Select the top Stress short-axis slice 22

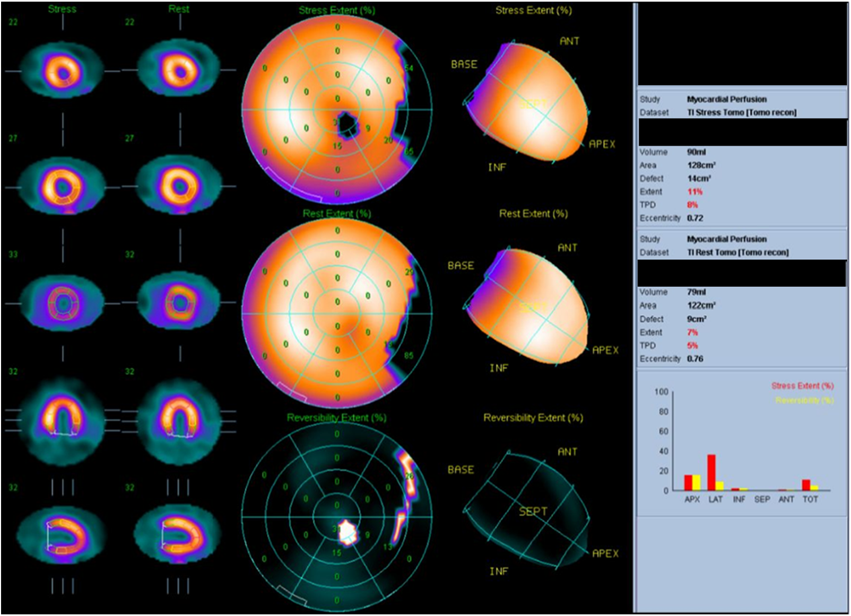pos(63,71)
